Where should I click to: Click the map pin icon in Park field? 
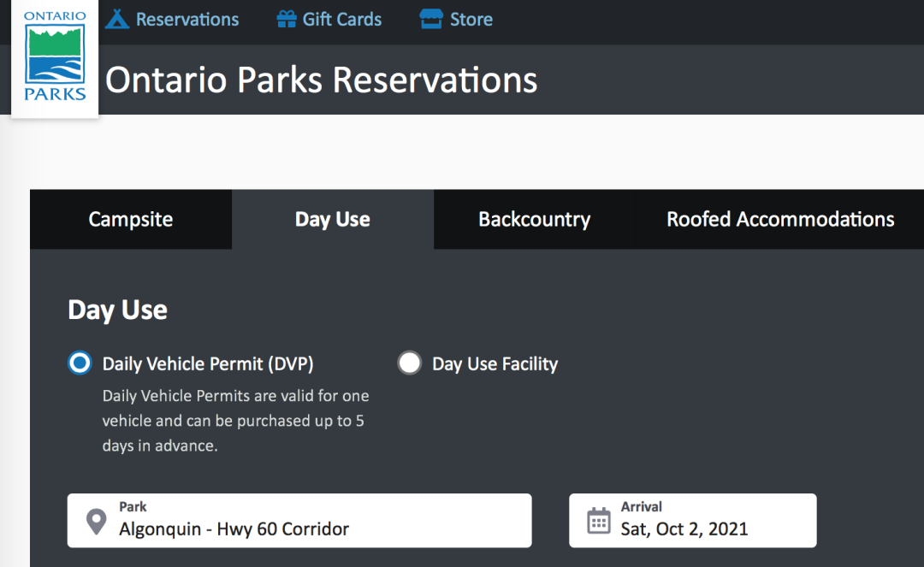(x=96, y=521)
